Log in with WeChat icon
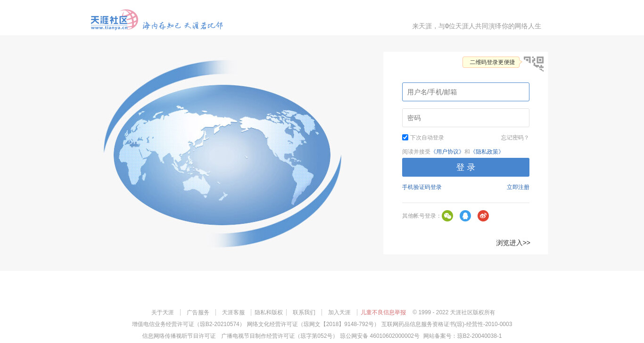Image resolution: width=644 pixels, height=343 pixels. [447, 216]
